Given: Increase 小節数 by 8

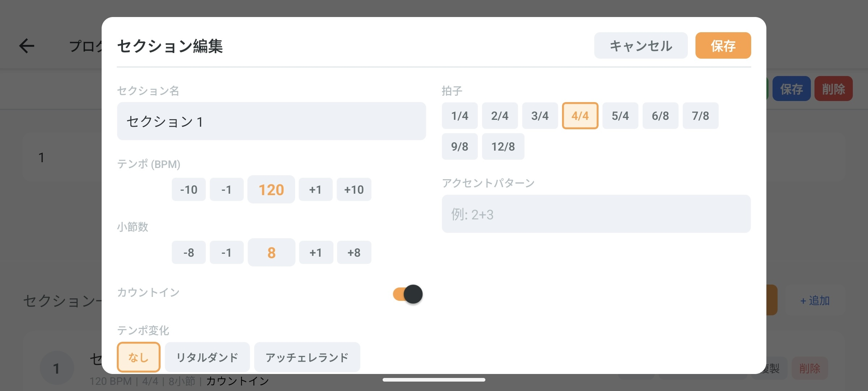Looking at the screenshot, I should coord(354,252).
